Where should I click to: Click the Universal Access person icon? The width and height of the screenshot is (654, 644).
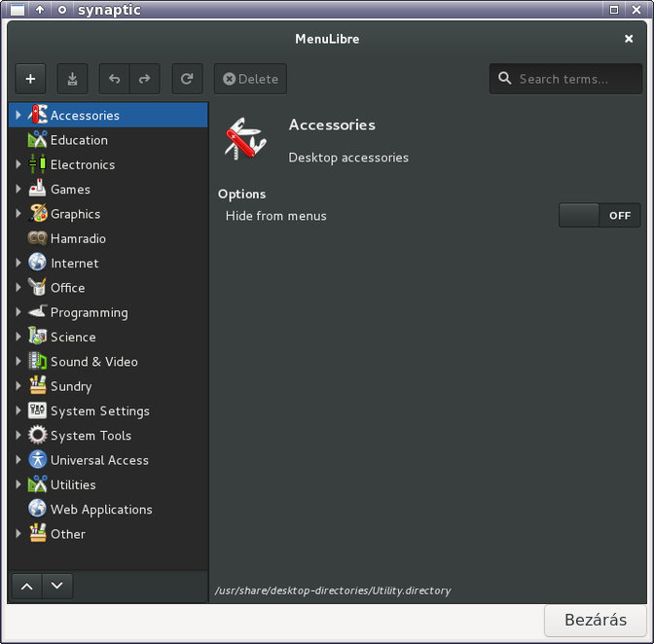click(38, 459)
